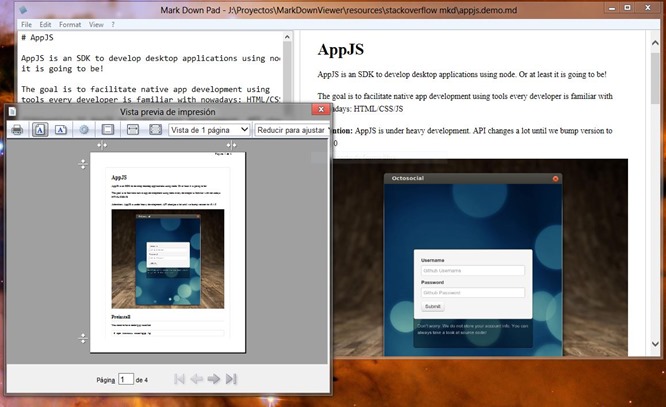
Task: Open the 'Vista de 1 página' dropdown
Action: [x=208, y=130]
